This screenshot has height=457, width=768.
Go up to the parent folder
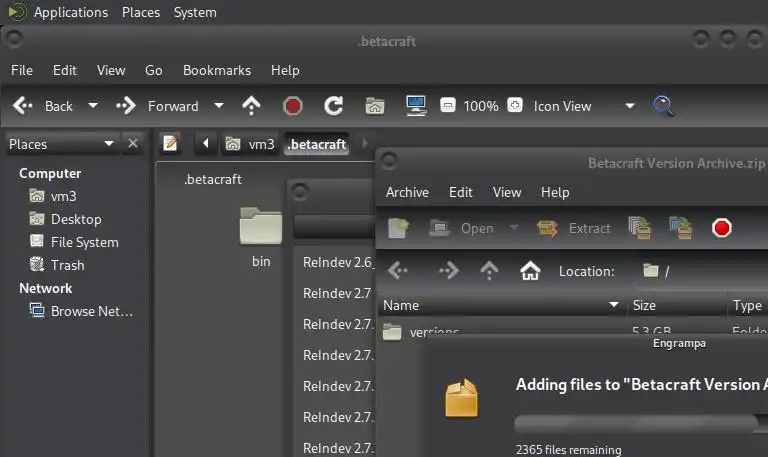pos(251,106)
